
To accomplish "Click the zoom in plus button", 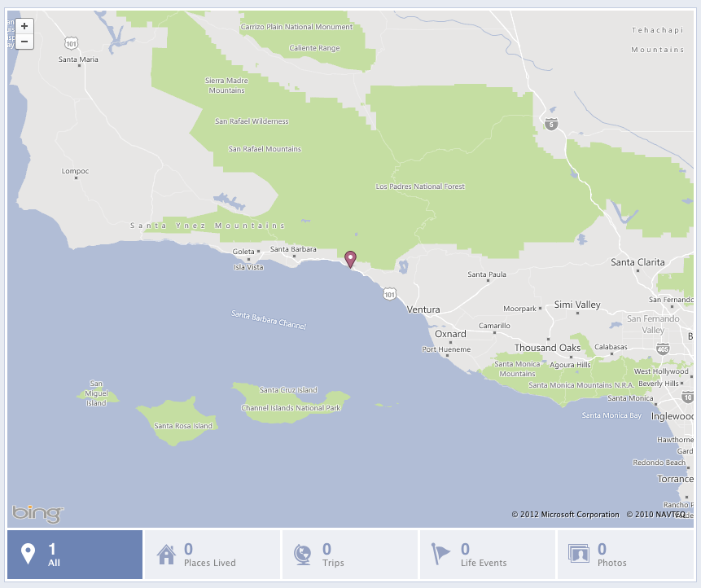I will 24,26.
